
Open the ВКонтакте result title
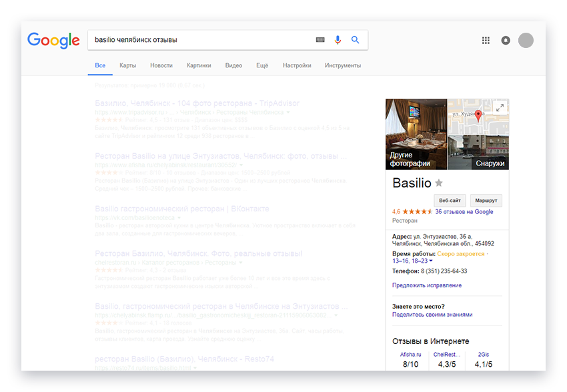(182, 209)
